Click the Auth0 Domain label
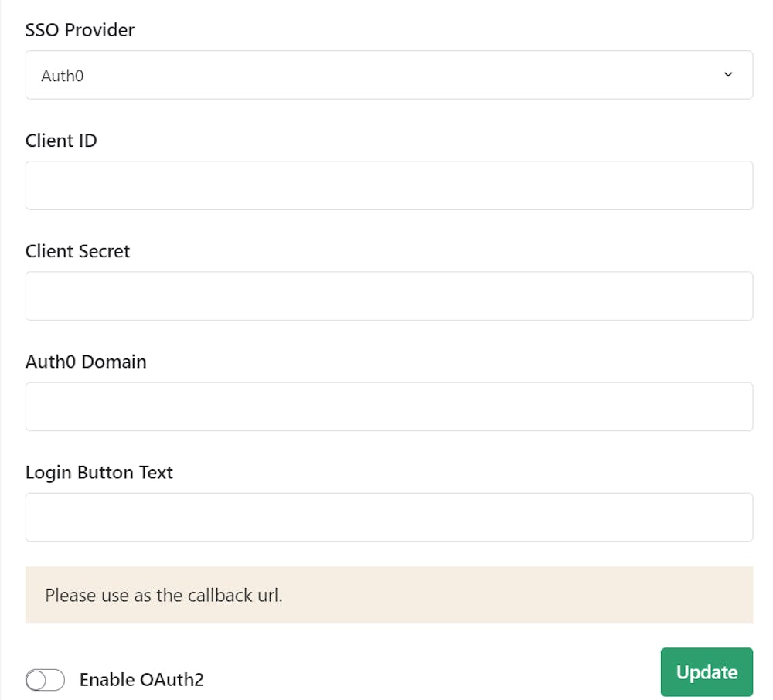This screenshot has height=700, width=773. click(x=86, y=362)
